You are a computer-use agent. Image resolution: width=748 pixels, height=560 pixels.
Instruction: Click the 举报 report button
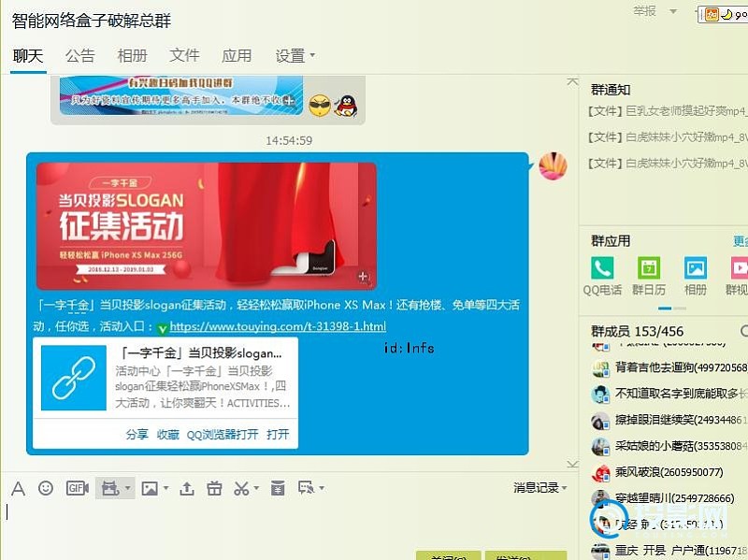click(644, 10)
